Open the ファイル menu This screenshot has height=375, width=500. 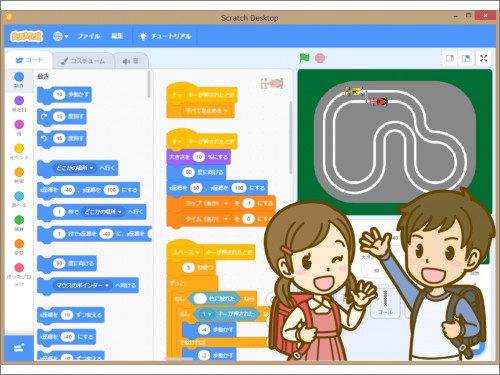click(88, 36)
